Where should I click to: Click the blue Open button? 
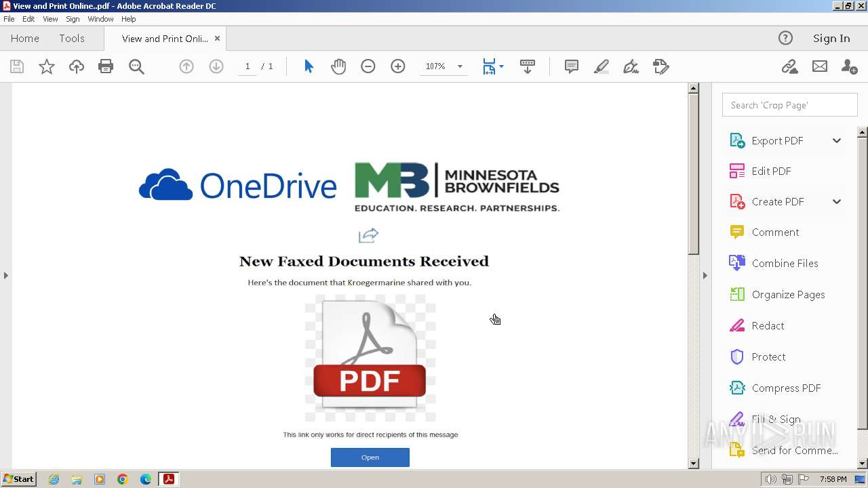click(370, 457)
